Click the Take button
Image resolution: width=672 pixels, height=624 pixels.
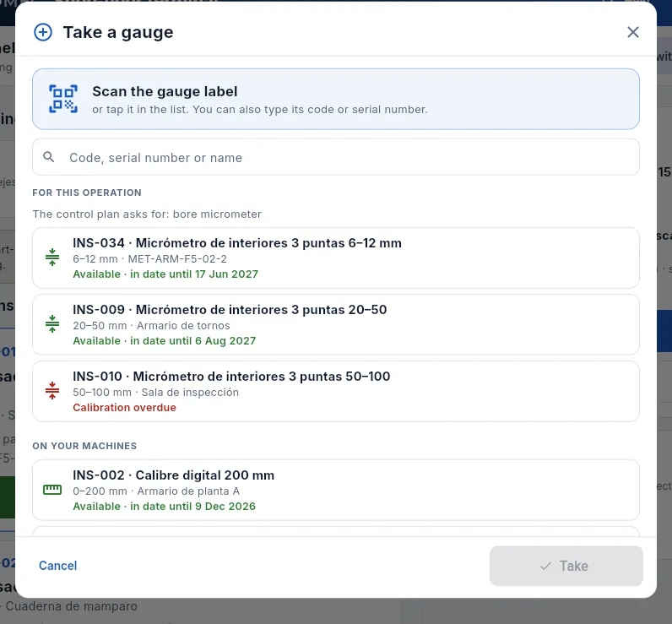pos(566,566)
